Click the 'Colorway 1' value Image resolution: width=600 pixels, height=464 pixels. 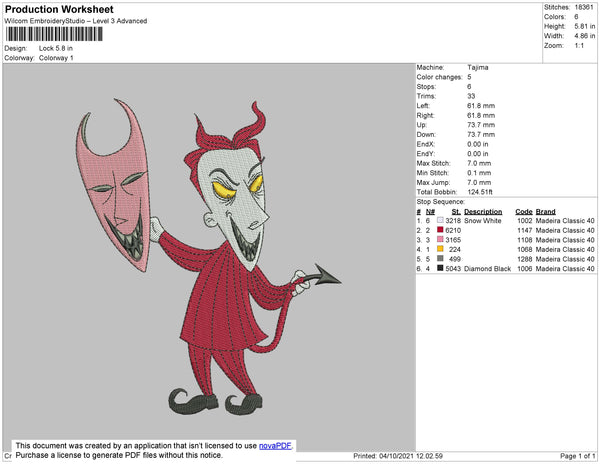tap(56, 58)
